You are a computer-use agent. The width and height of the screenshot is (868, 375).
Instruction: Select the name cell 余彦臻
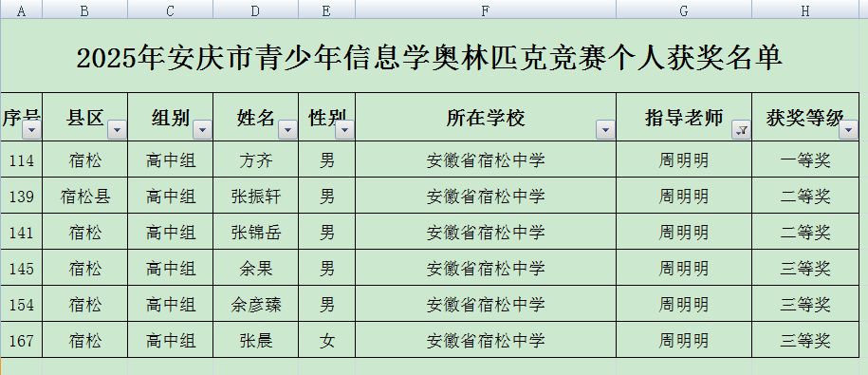[255, 304]
